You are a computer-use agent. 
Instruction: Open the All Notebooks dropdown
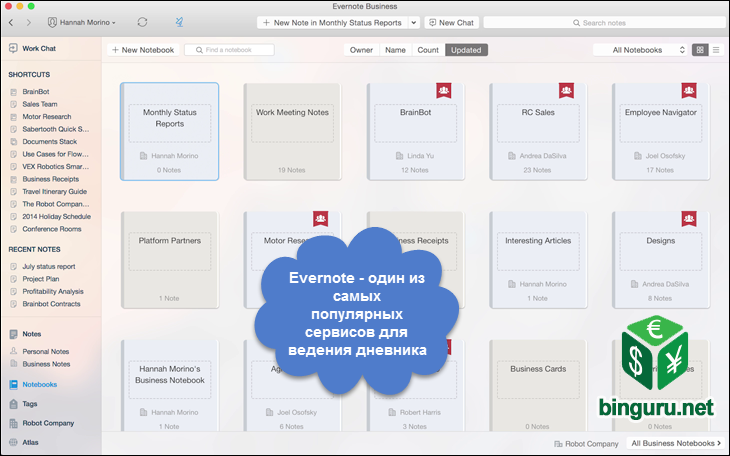tap(640, 50)
